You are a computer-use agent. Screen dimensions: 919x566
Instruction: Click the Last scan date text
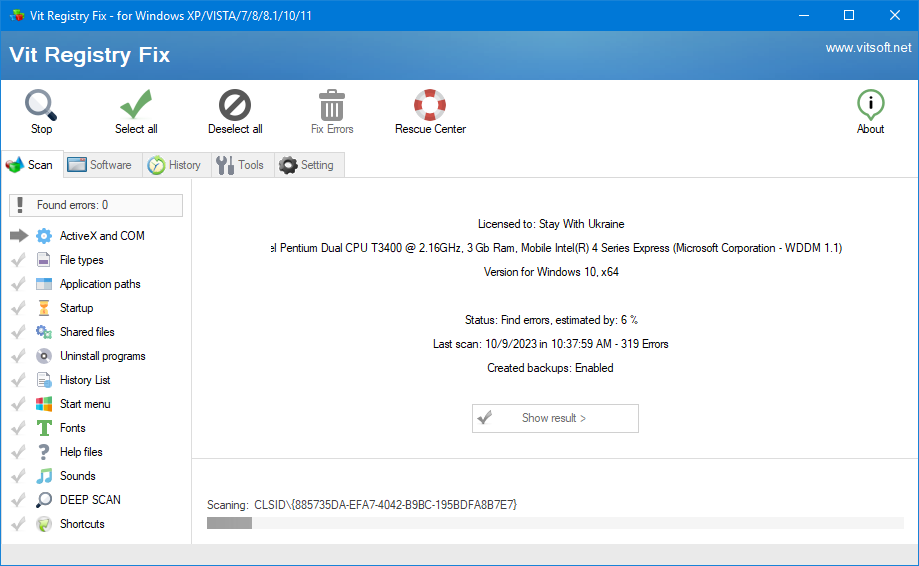click(550, 344)
